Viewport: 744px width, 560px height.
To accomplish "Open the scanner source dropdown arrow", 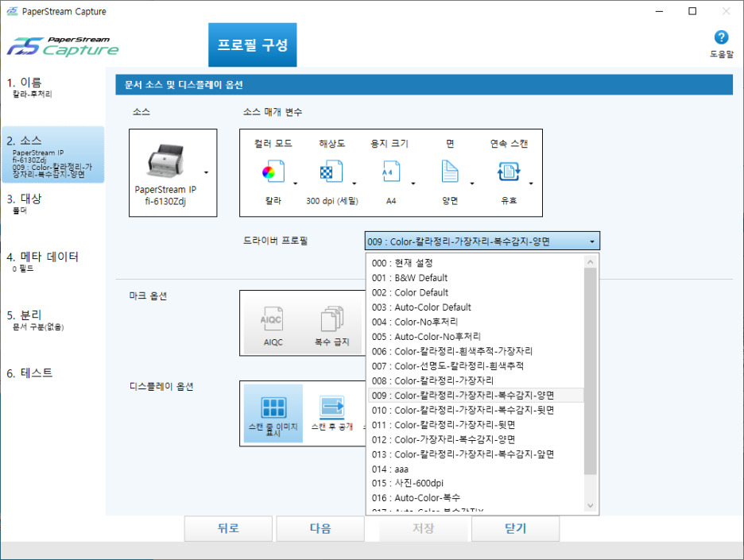I will [207, 172].
